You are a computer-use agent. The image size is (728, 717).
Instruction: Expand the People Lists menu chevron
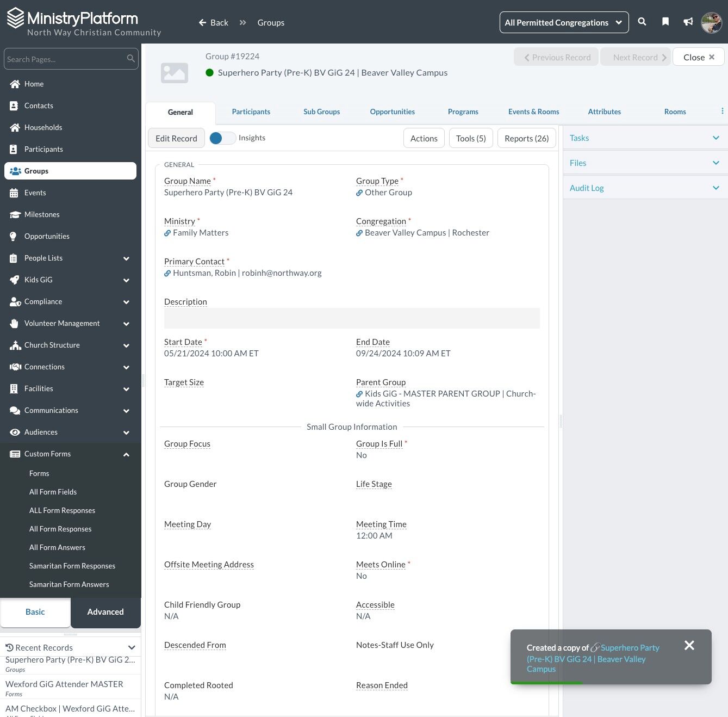pyautogui.click(x=126, y=258)
